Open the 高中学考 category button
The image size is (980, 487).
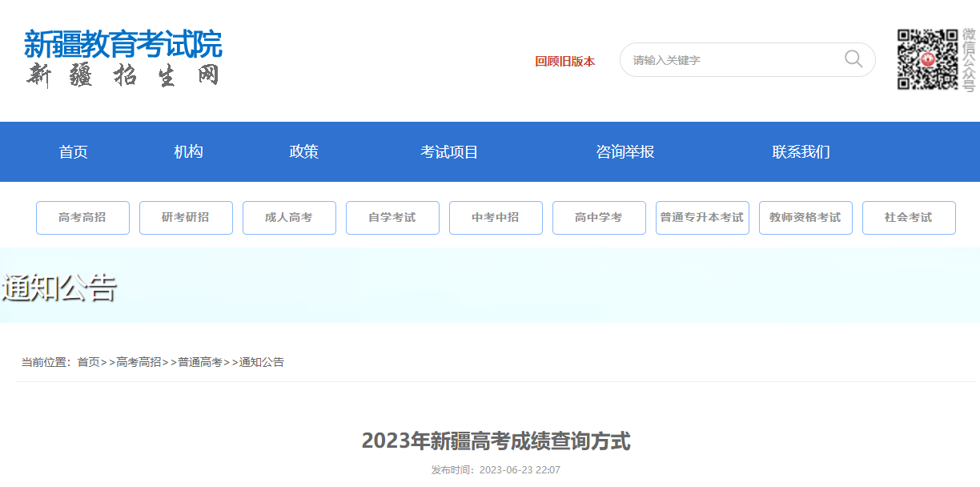click(x=599, y=218)
